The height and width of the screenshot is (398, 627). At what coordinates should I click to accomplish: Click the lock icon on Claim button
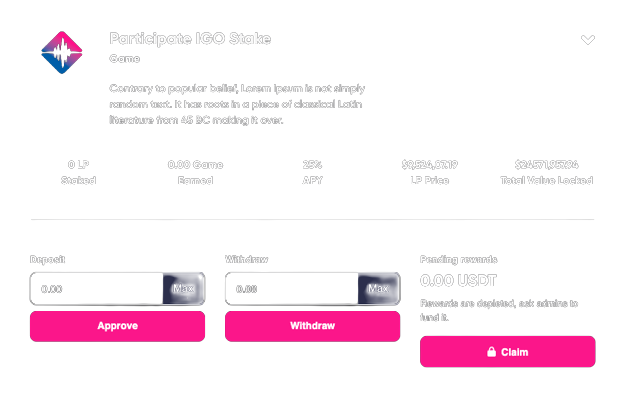pyautogui.click(x=491, y=352)
